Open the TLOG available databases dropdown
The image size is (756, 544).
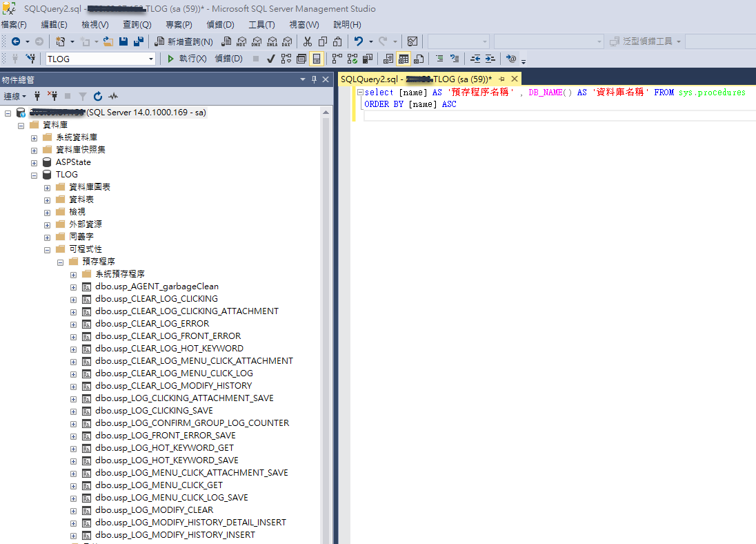[150, 59]
